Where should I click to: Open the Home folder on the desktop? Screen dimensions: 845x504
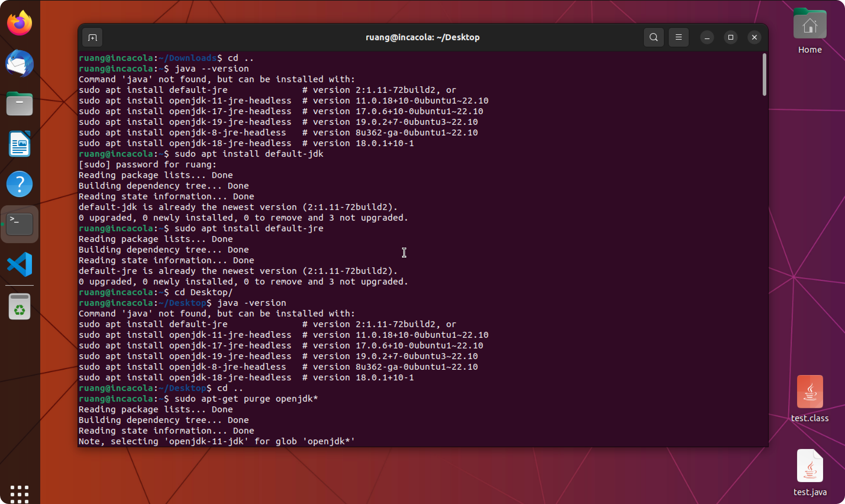(810, 30)
